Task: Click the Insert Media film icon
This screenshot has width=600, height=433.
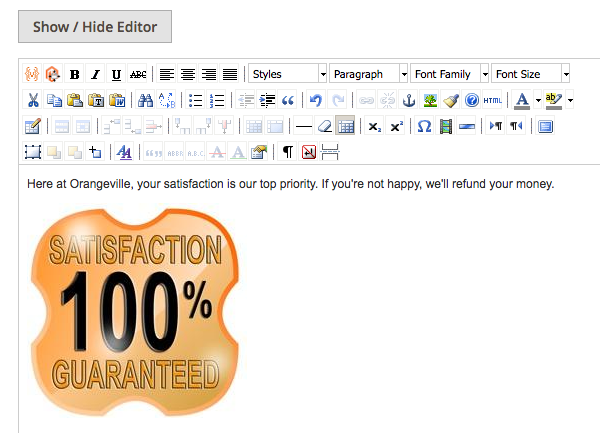Action: coord(445,126)
